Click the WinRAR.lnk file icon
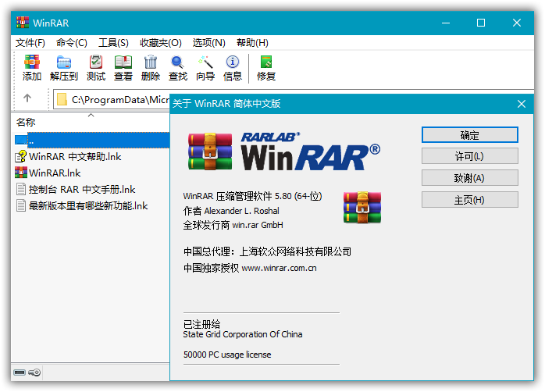Image resolution: width=545 pixels, height=392 pixels. click(x=21, y=173)
